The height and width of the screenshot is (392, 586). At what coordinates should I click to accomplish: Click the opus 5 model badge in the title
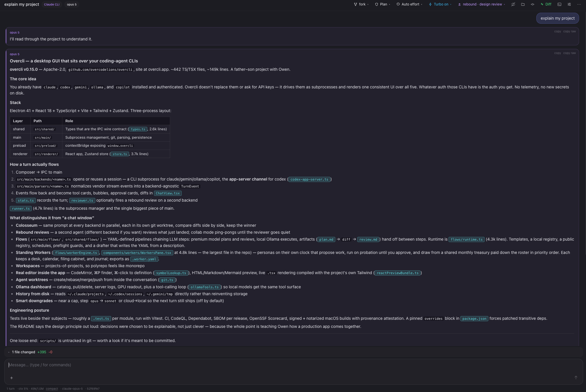(x=72, y=4)
